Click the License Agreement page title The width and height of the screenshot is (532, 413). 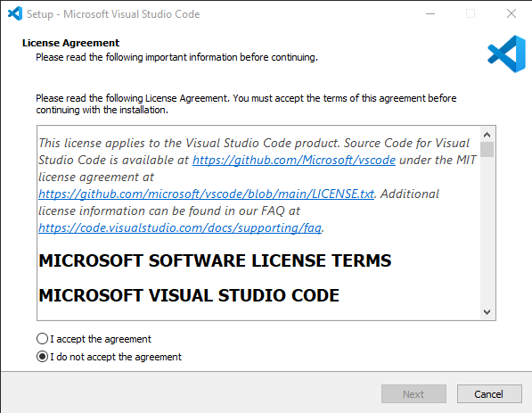coord(71,43)
